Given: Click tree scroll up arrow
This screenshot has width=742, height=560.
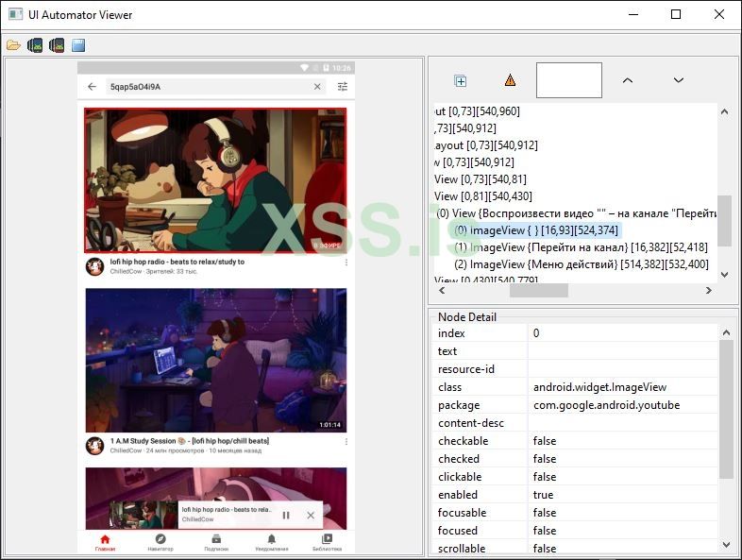Looking at the screenshot, I should (x=724, y=111).
